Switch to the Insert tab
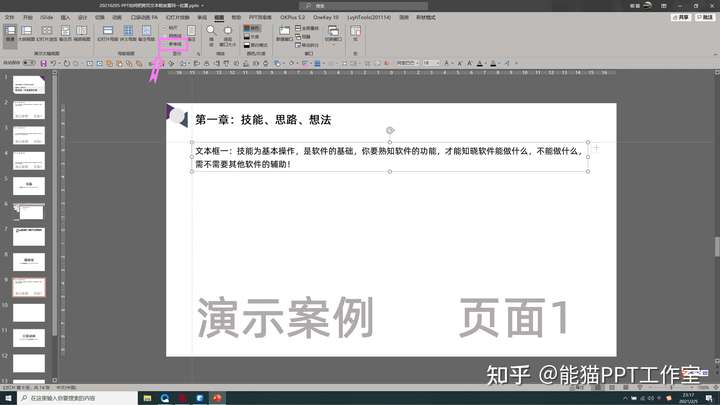 [65, 17]
